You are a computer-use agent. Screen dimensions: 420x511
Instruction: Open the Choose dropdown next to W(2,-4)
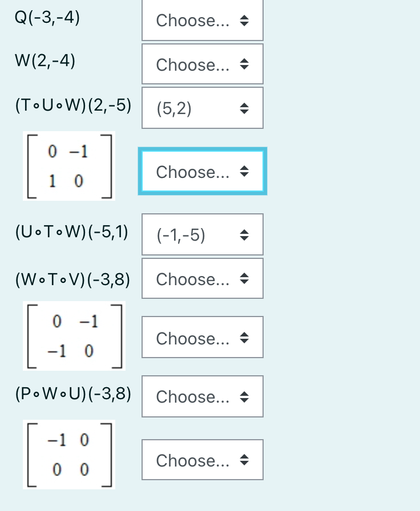202,64
